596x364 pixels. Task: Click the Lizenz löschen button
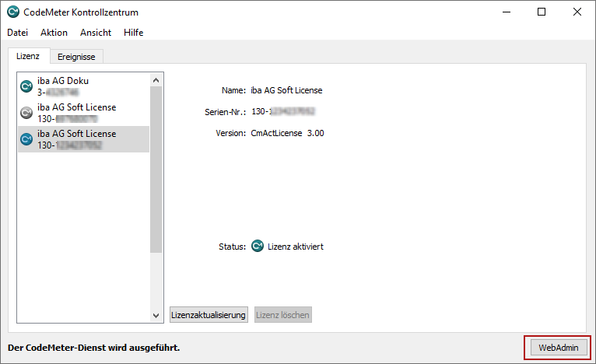(x=282, y=315)
